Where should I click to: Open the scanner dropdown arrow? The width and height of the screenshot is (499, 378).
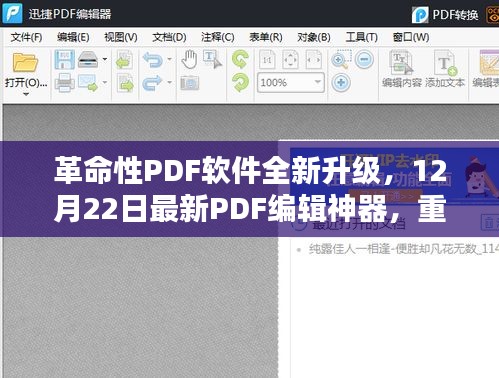click(105, 59)
